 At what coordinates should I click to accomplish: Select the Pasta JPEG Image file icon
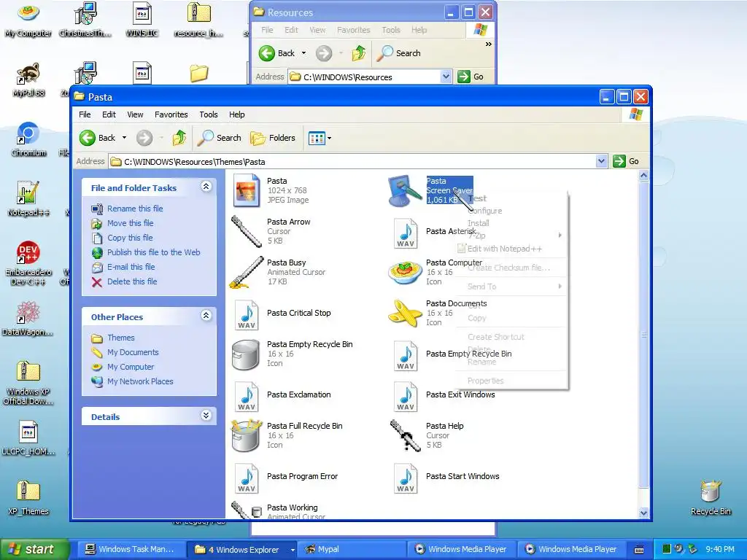click(x=247, y=190)
